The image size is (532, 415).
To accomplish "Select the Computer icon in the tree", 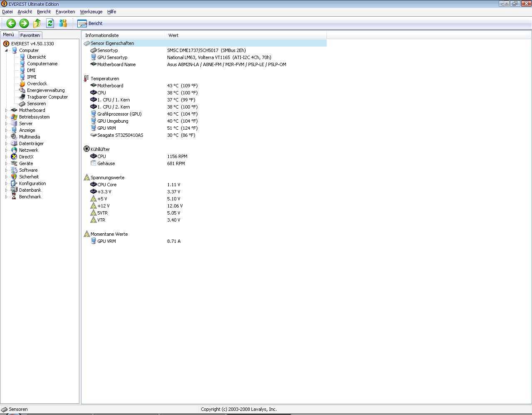I will pyautogui.click(x=15, y=50).
